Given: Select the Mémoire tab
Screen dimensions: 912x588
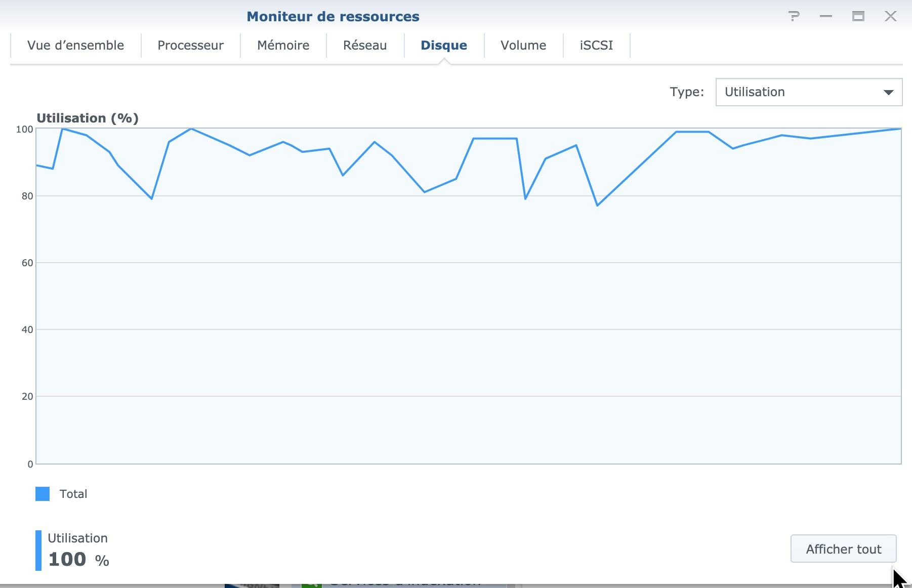Looking at the screenshot, I should (x=283, y=46).
